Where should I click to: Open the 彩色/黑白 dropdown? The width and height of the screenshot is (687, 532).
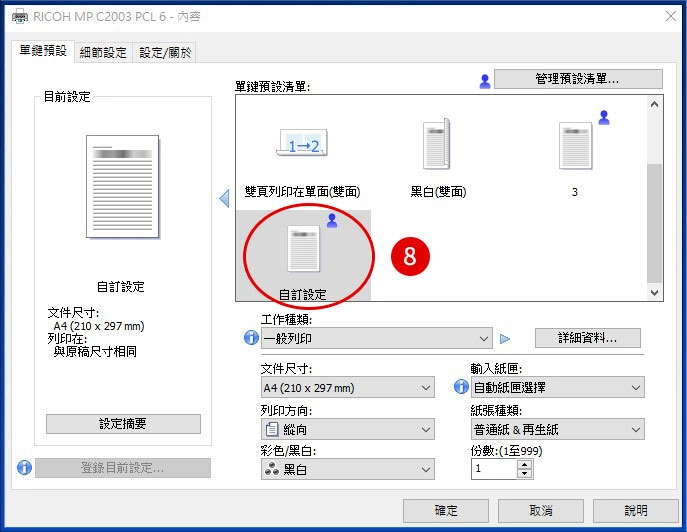[x=347, y=469]
